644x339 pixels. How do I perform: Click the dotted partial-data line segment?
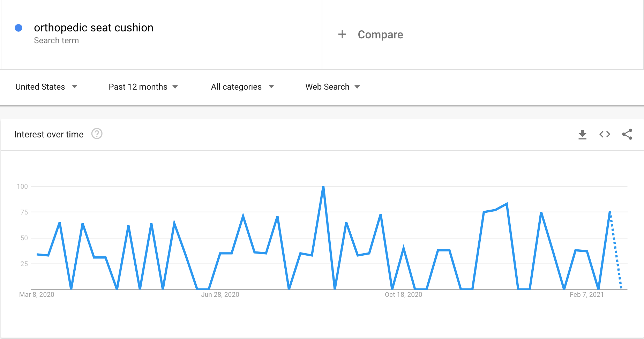click(616, 251)
